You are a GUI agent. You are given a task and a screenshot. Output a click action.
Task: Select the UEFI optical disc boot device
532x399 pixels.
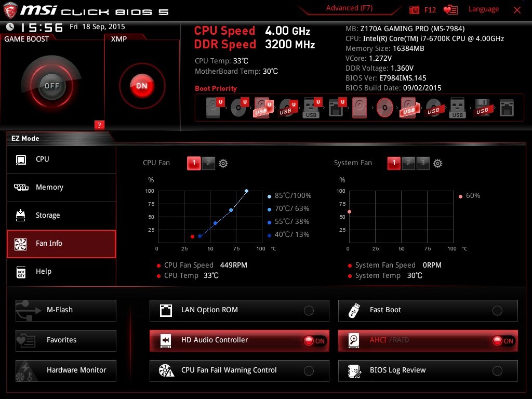[x=240, y=108]
